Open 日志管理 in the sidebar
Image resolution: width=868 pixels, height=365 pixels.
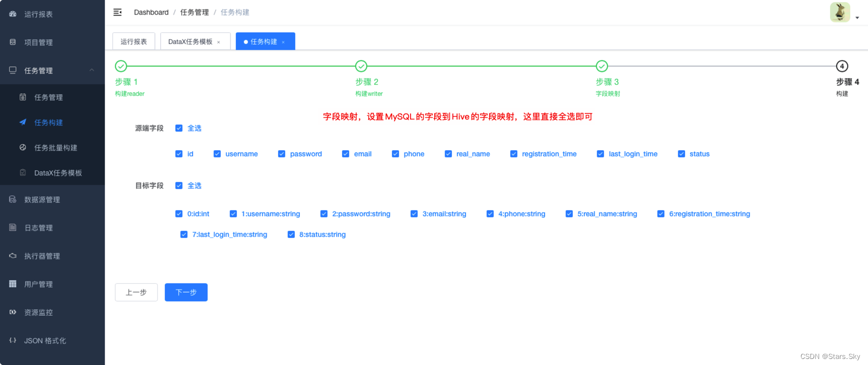(x=52, y=228)
